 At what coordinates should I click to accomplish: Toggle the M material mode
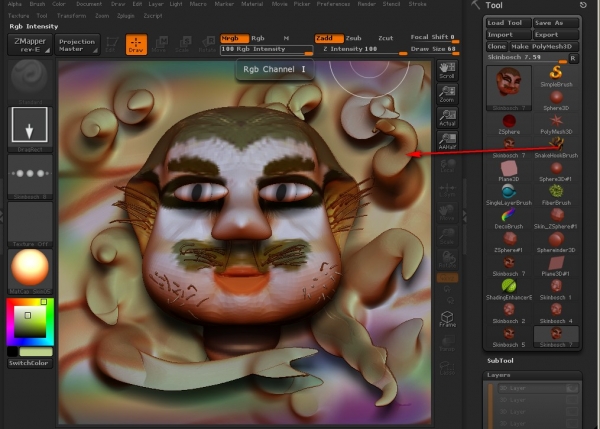pyautogui.click(x=286, y=38)
